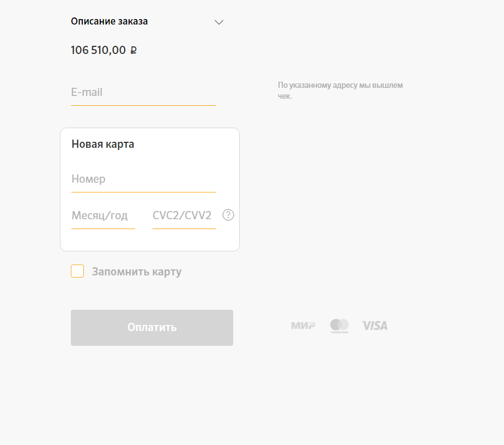Click the 'mastercard' caption under the circles
Image resolution: width=504 pixels, height=445 pixels.
pyautogui.click(x=339, y=332)
